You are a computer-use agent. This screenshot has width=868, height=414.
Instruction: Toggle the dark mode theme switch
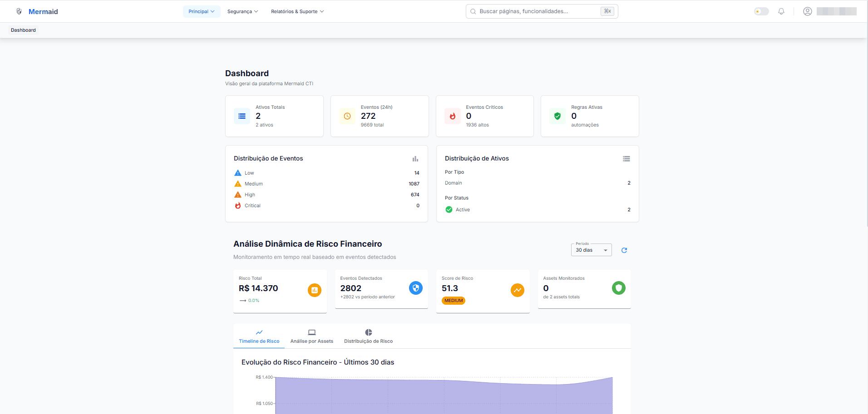[761, 11]
